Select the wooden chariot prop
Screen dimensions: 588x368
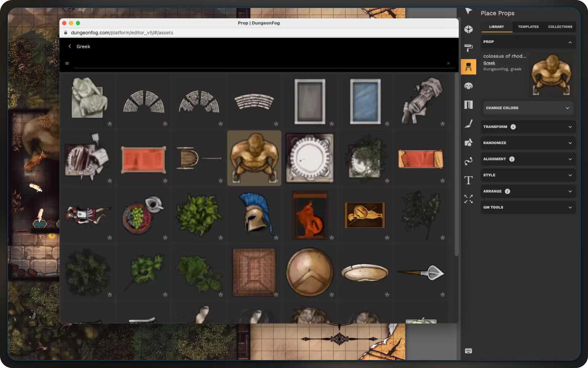coord(199,158)
